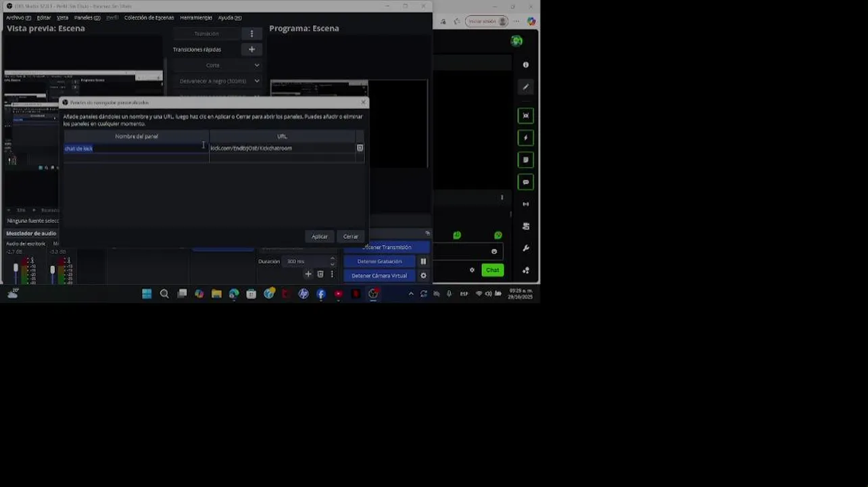This screenshot has height=487, width=868.
Task: Open the Ayuda menu
Action: [229, 18]
